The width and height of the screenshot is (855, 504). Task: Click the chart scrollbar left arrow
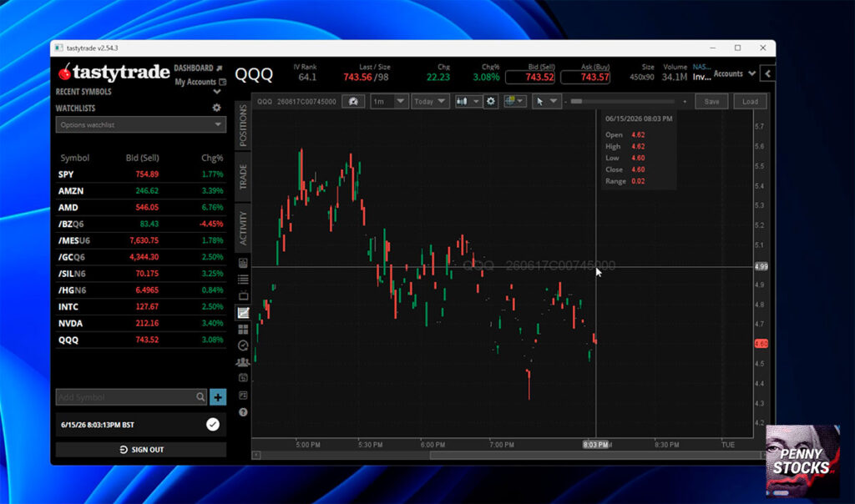(255, 455)
